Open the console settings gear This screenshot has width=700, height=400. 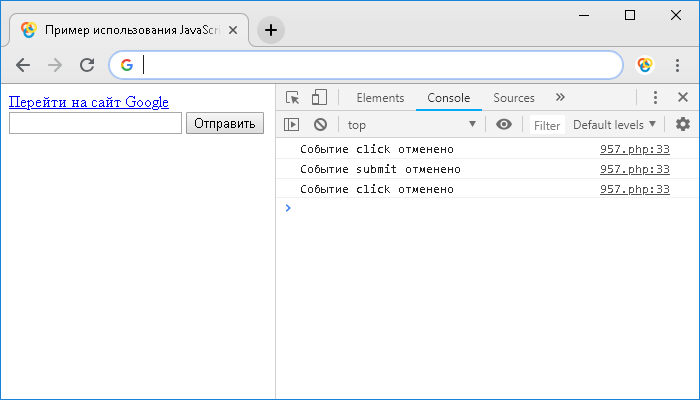[x=683, y=124]
